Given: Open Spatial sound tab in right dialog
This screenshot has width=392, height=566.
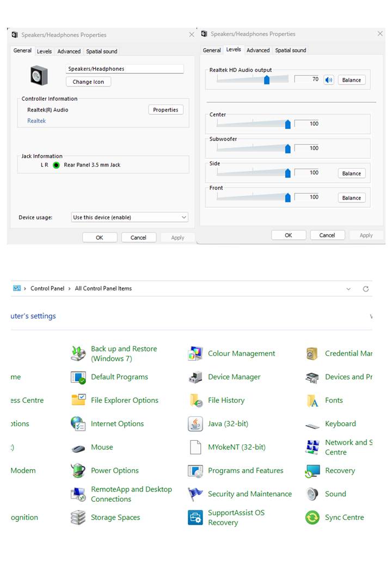Looking at the screenshot, I should [x=290, y=51].
